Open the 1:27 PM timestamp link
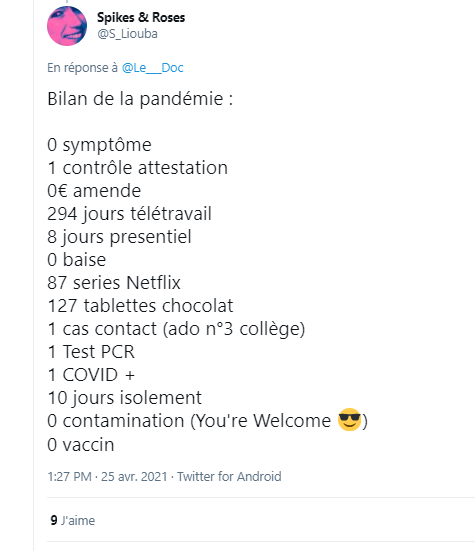Viewport: 475px width, 551px height. coord(70,477)
